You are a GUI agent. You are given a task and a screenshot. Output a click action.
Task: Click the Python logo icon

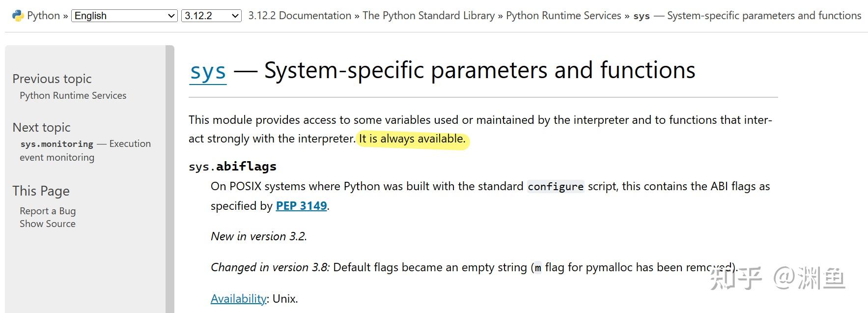click(x=17, y=15)
